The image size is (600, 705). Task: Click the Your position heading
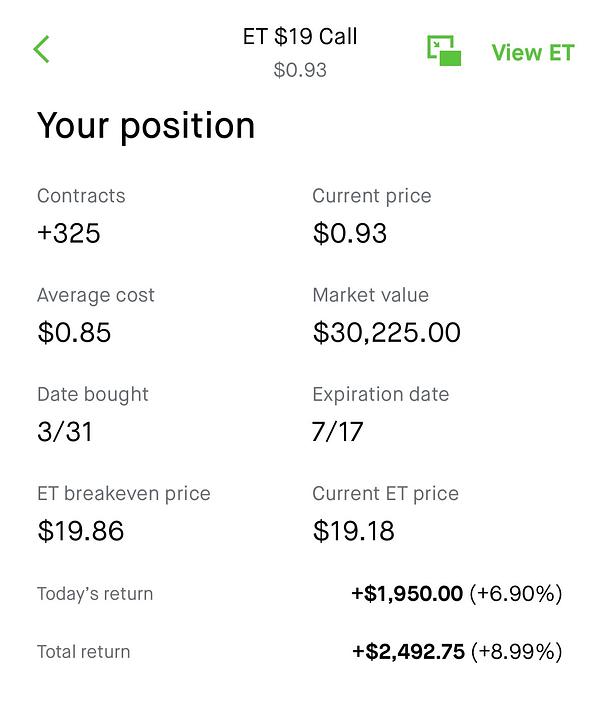[x=146, y=126]
